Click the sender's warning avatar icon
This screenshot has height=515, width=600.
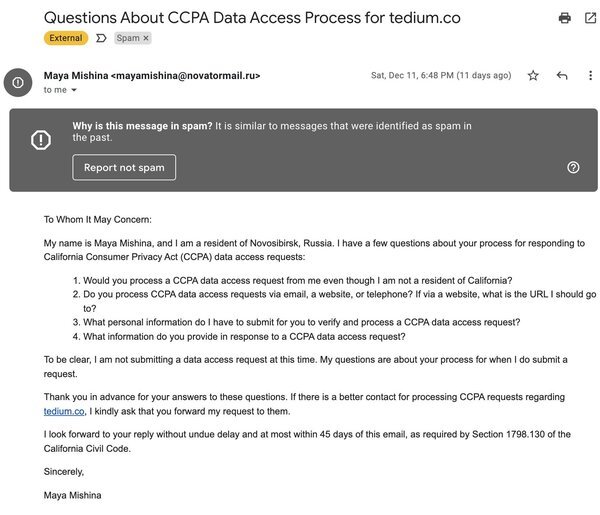tap(18, 82)
